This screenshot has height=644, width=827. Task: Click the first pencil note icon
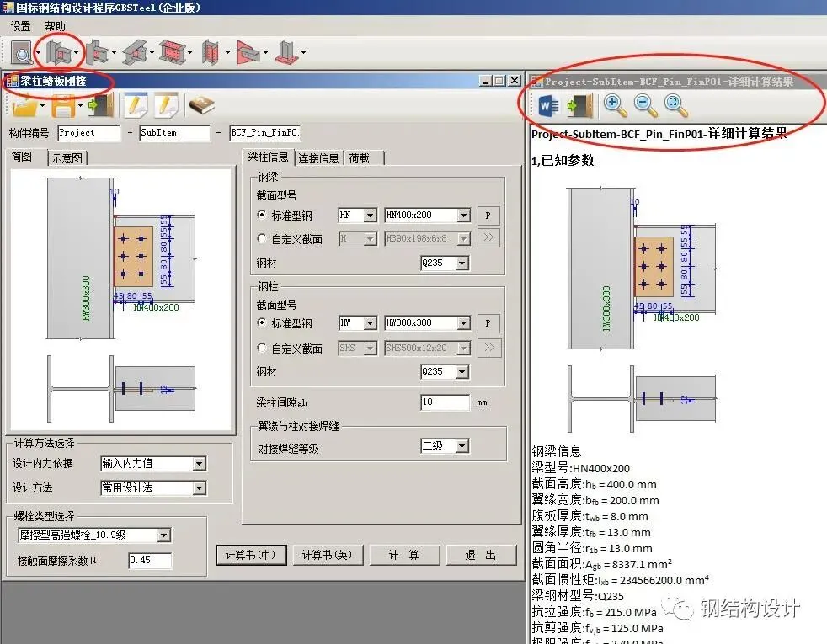pyautogui.click(x=135, y=106)
